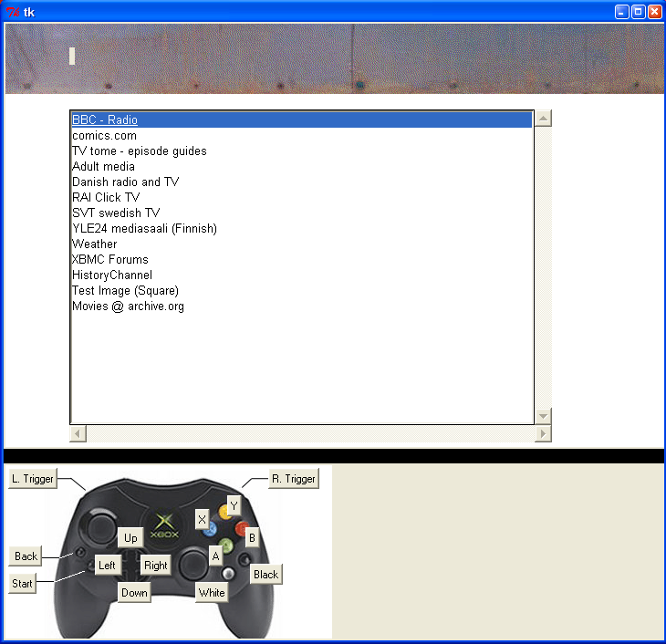
Task: Click the list's scroll down arrow
Action: click(543, 416)
